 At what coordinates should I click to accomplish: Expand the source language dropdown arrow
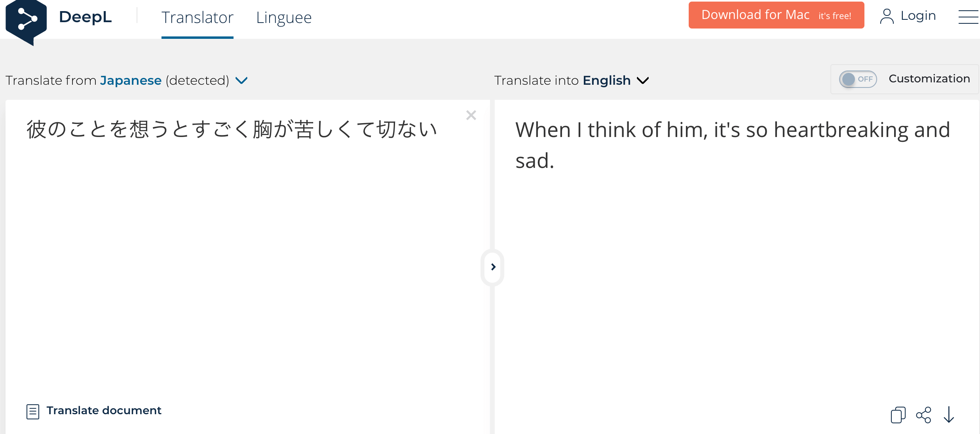(241, 80)
